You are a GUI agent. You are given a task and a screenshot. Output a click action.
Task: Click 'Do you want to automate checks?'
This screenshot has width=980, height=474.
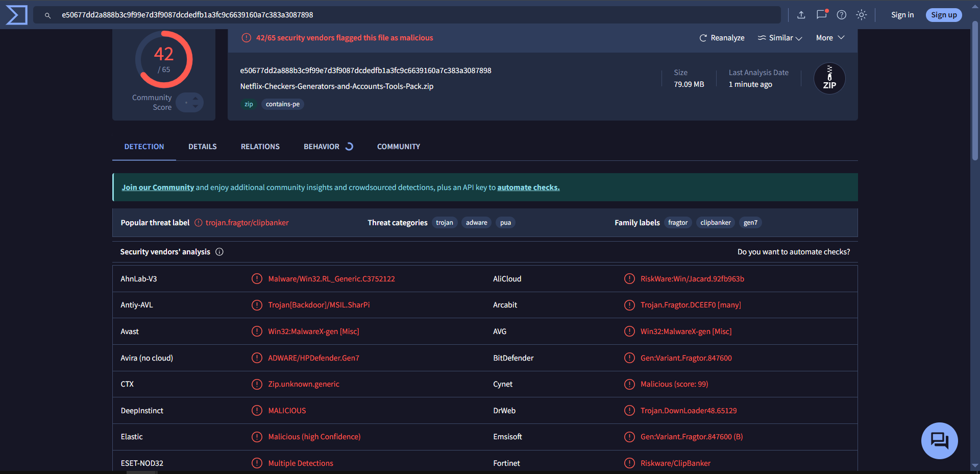[794, 252]
